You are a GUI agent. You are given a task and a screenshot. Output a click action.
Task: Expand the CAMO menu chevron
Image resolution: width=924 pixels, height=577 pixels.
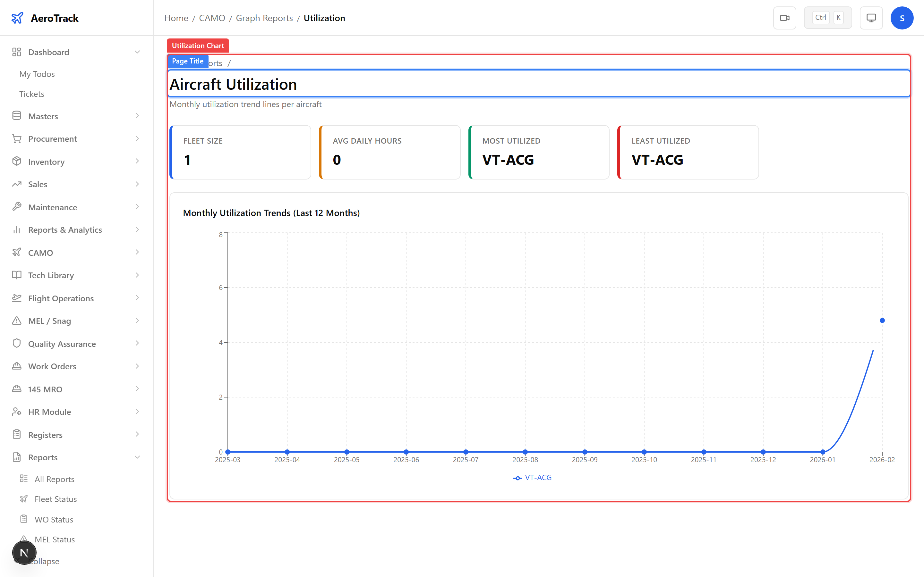pos(137,252)
